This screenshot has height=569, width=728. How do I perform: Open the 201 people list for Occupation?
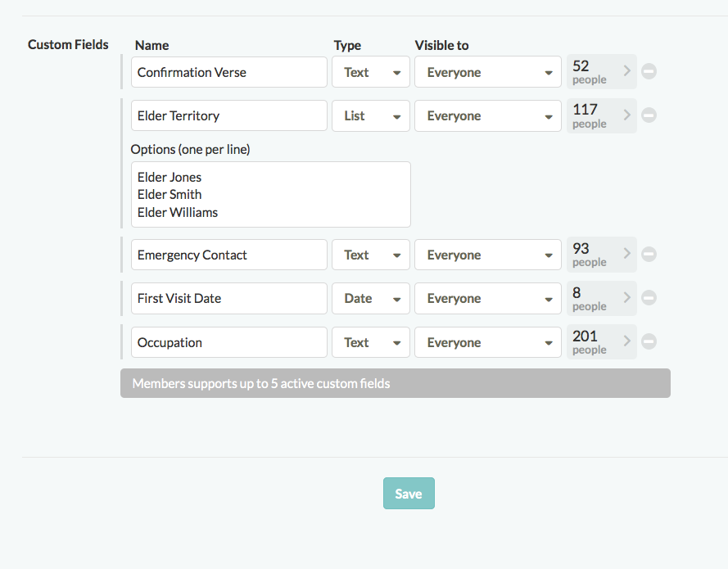pyautogui.click(x=601, y=342)
